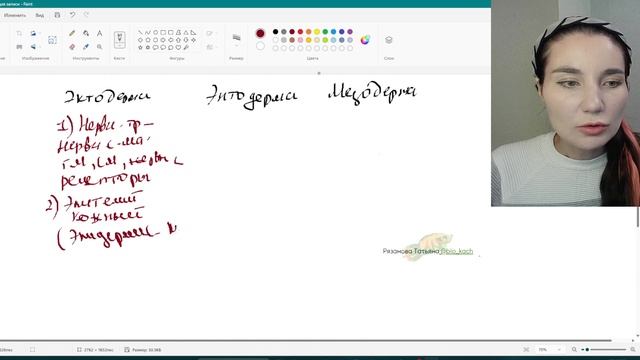640x360 pixels.
Task: Click the vertical canvas scrollbar
Action: pos(638,216)
